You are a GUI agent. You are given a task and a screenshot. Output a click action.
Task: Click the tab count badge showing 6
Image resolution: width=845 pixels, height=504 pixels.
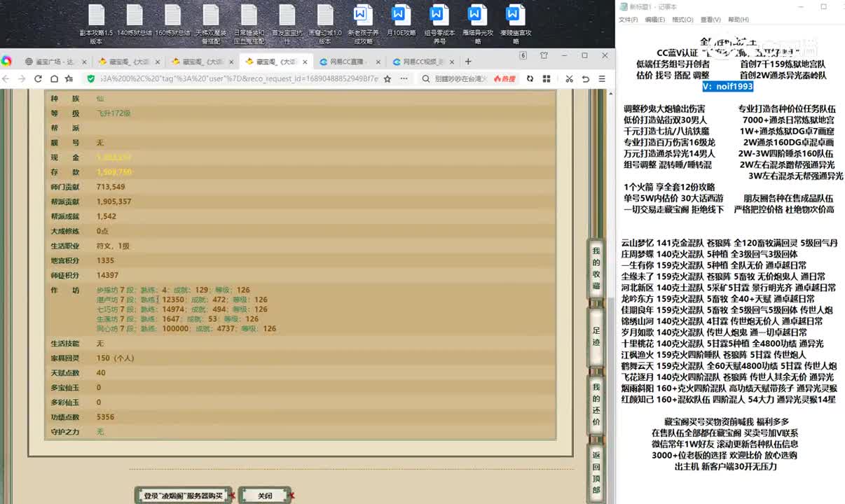click(523, 55)
